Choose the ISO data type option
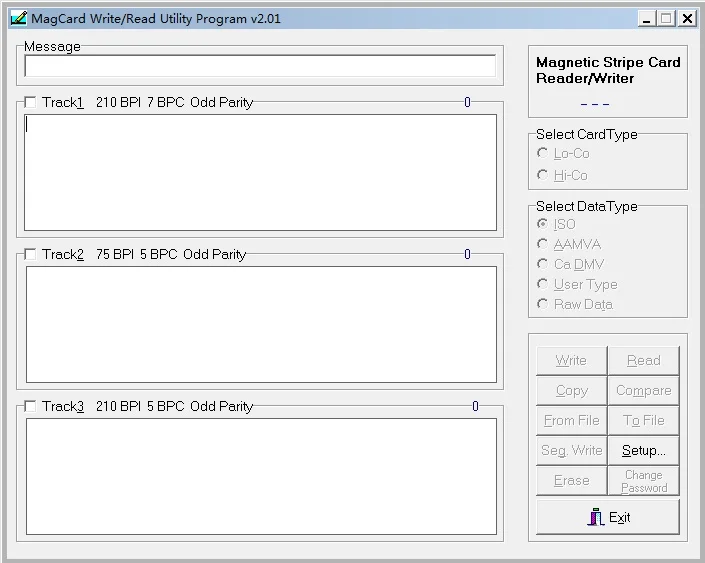Screen dimensions: 705x563 tap(543, 224)
